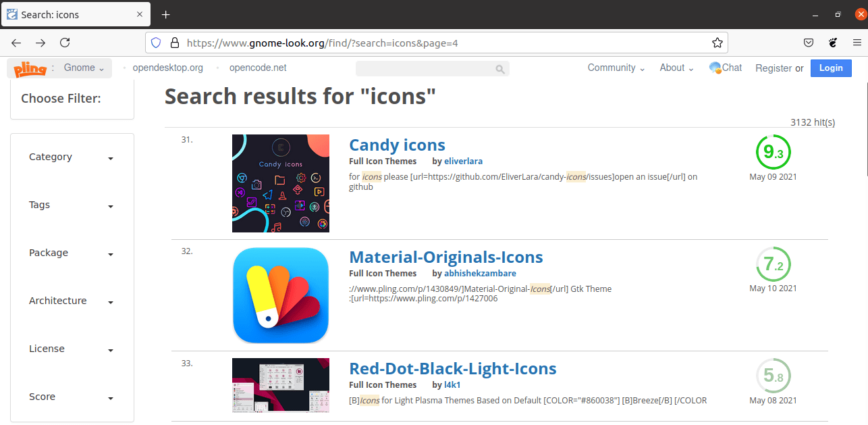The width and height of the screenshot is (868, 425).
Task: Expand the Category filter
Action: tap(72, 157)
